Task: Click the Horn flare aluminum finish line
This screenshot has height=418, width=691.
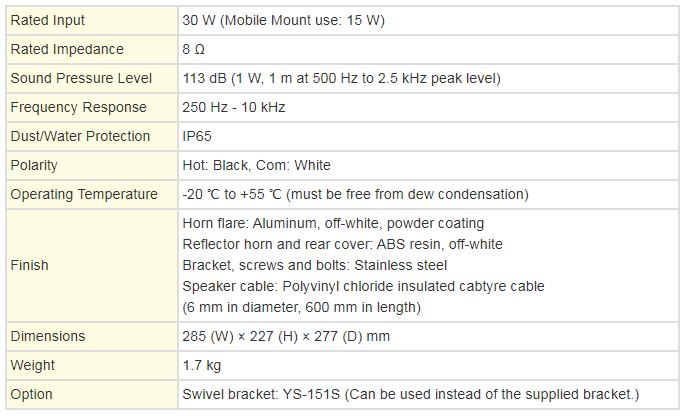Action: (x=334, y=223)
